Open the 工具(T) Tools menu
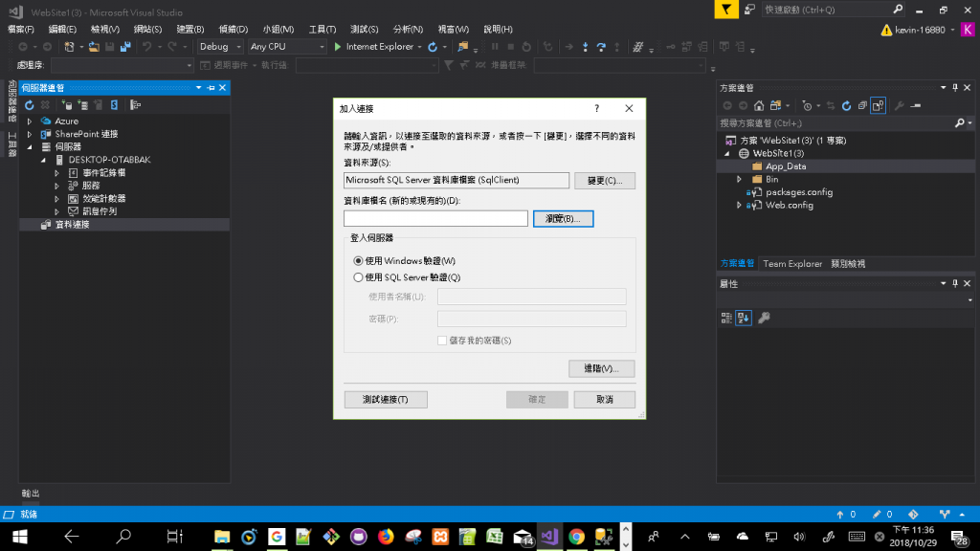The width and height of the screenshot is (980, 551). (x=323, y=30)
